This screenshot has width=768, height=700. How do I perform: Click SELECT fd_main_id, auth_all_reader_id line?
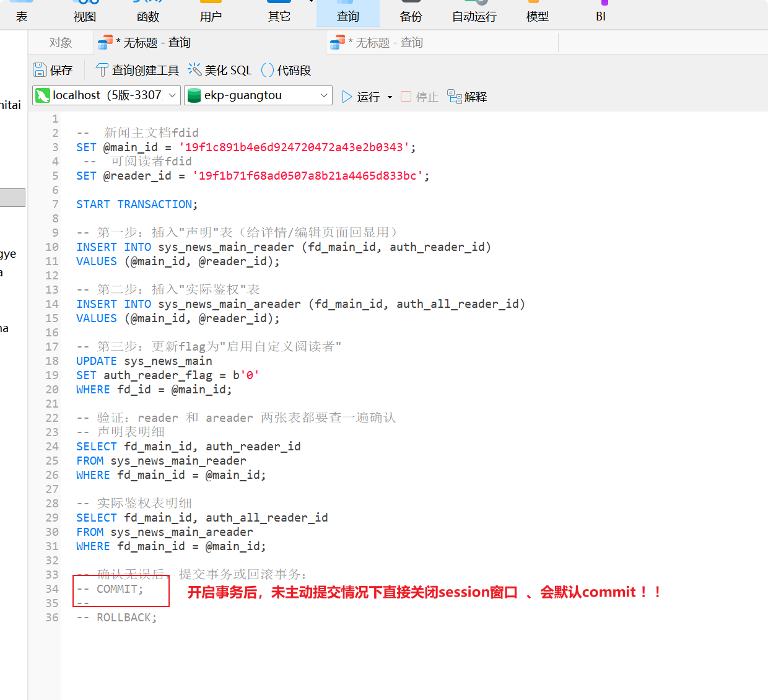pyautogui.click(x=202, y=518)
